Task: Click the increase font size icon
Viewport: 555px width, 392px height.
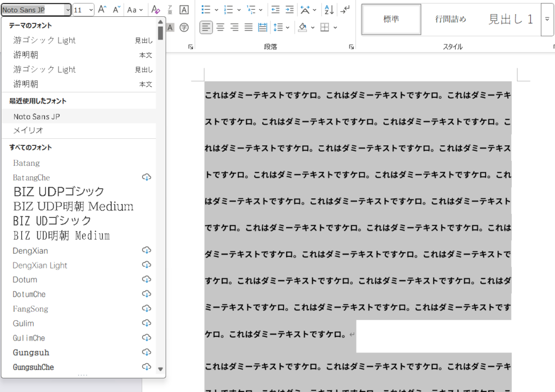Action: point(102,10)
